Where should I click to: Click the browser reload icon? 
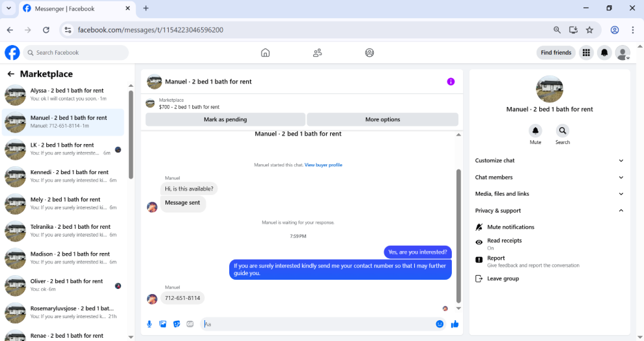[46, 29]
